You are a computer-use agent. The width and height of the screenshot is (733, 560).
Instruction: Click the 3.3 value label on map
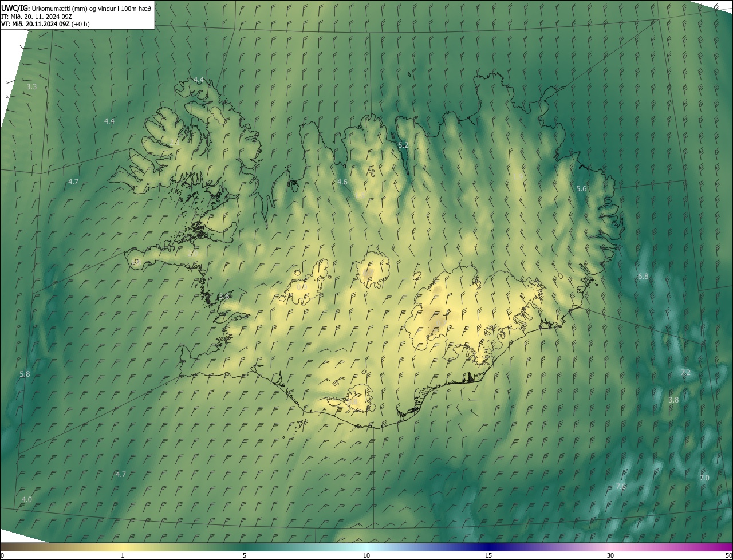pyautogui.click(x=31, y=87)
